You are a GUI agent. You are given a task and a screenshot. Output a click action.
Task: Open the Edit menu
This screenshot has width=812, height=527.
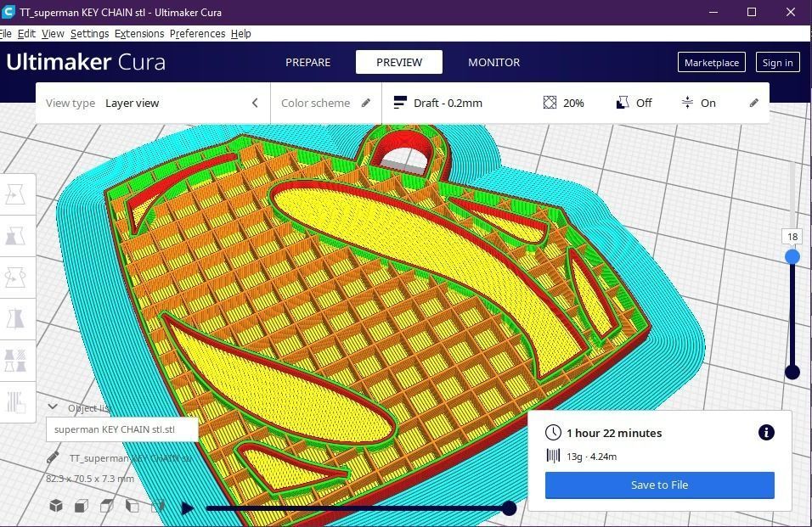tap(26, 34)
